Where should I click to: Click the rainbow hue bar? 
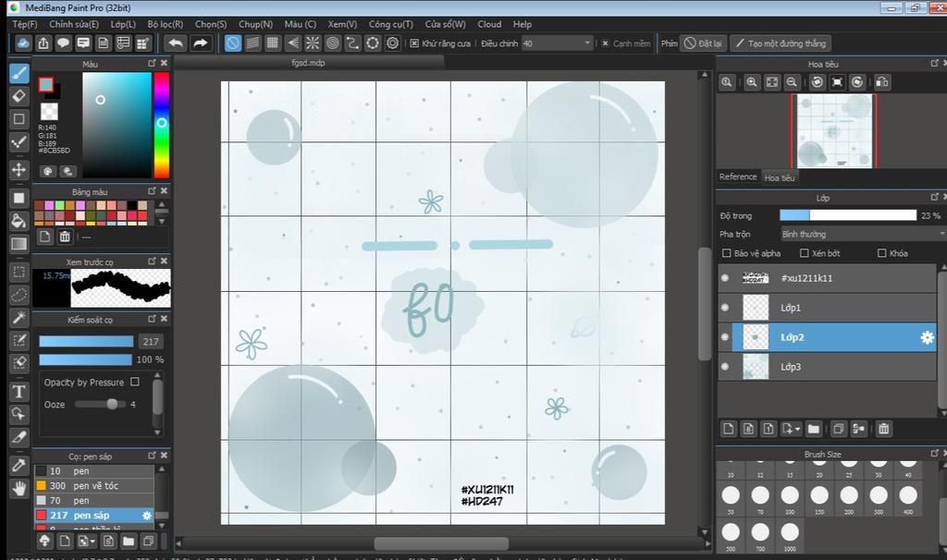[x=161, y=125]
